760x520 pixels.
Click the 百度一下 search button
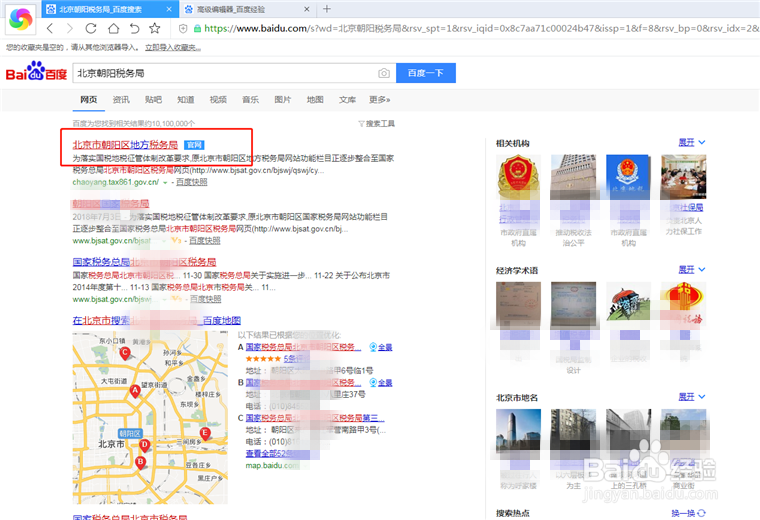click(x=426, y=73)
